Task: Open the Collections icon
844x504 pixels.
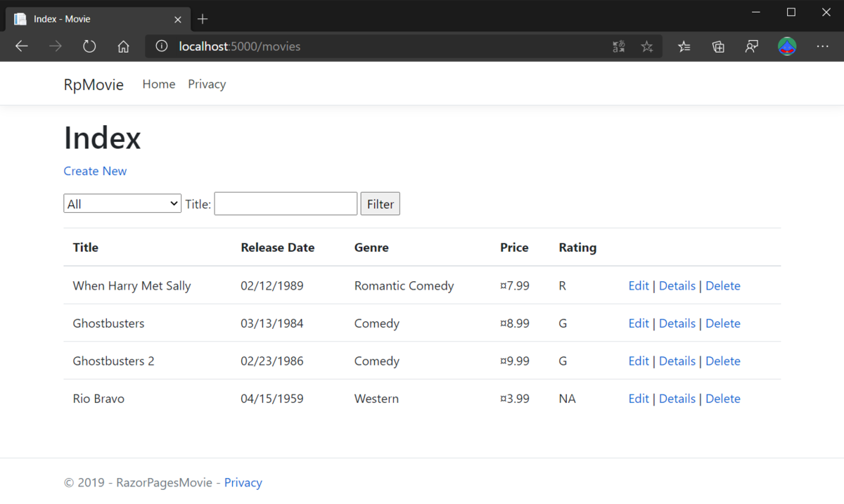Action: (x=718, y=46)
